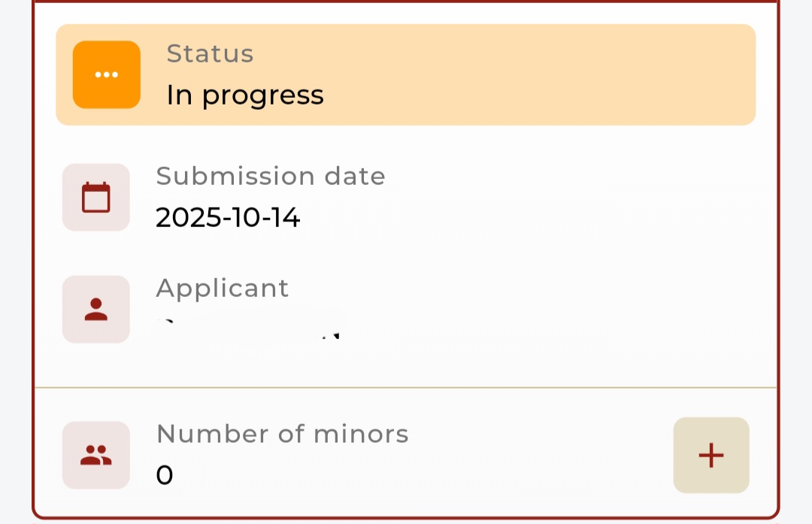Click the "Applicant" label

(222, 288)
